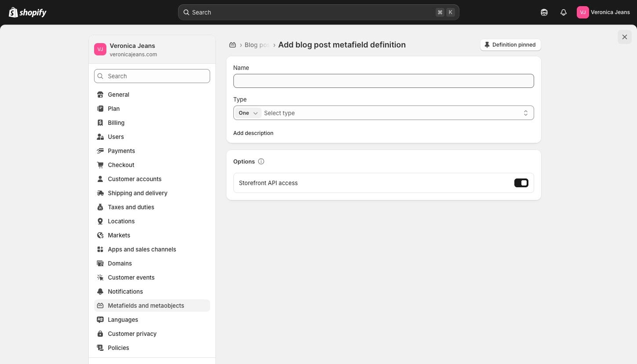
Task: Click the Checkout cart icon in sidebar
Action: click(x=100, y=165)
